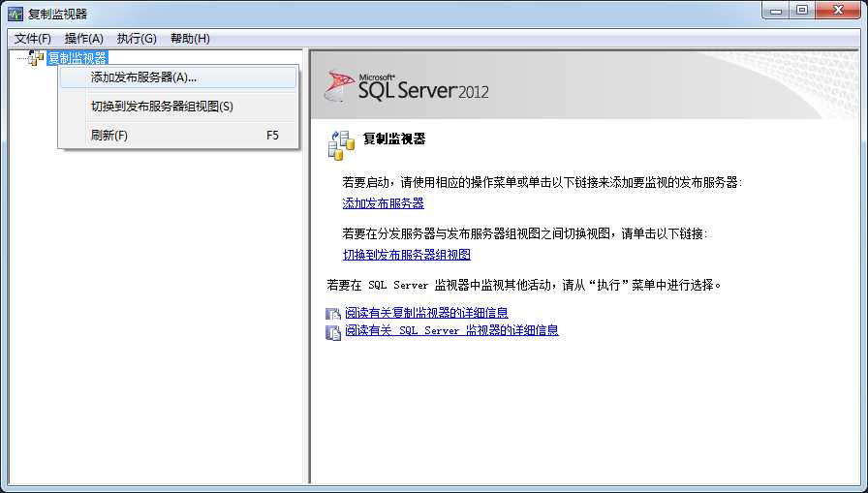This screenshot has width=868, height=493.
Task: Open the 执行(G) menu
Action: click(137, 39)
